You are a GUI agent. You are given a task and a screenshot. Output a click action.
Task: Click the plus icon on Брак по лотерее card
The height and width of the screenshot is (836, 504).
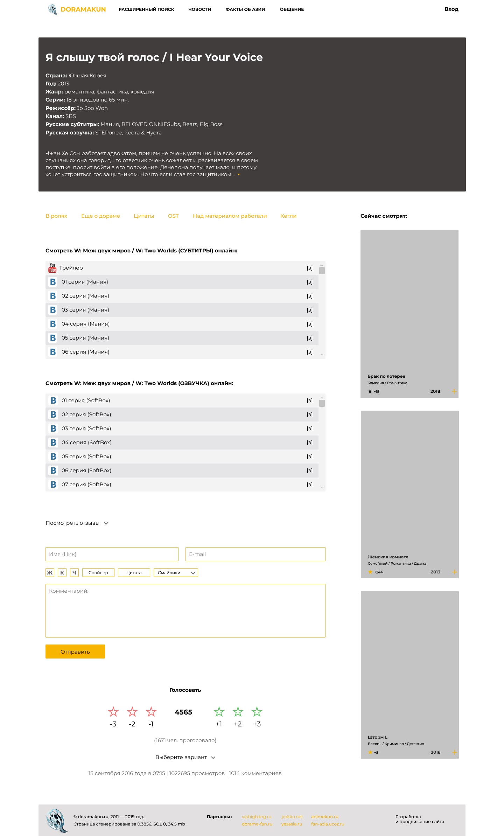tap(454, 391)
